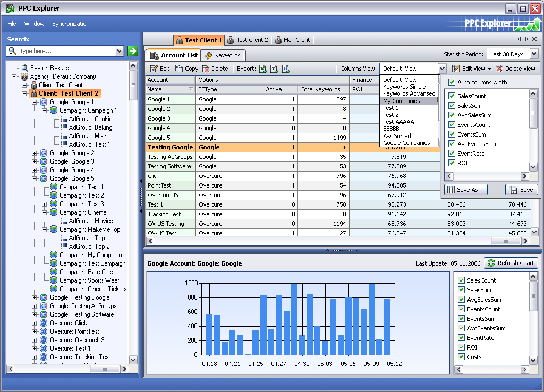544x392 pixels.
Task: Close the current client tab panel
Action: click(534, 39)
